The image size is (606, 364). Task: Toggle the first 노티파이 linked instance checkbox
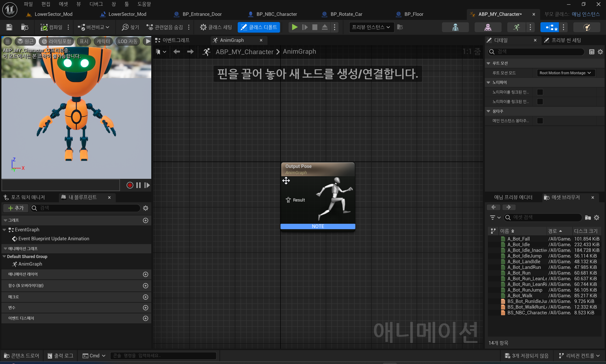[x=540, y=92]
